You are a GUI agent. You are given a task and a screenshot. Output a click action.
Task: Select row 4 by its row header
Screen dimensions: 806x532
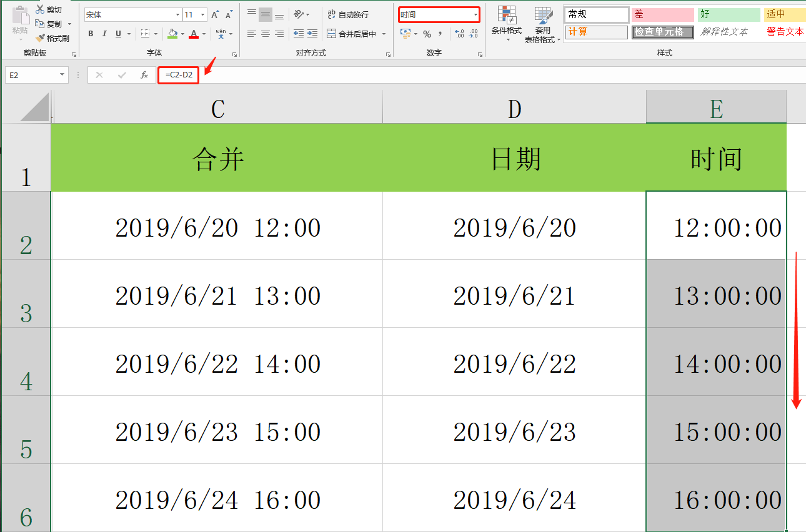pos(26,362)
